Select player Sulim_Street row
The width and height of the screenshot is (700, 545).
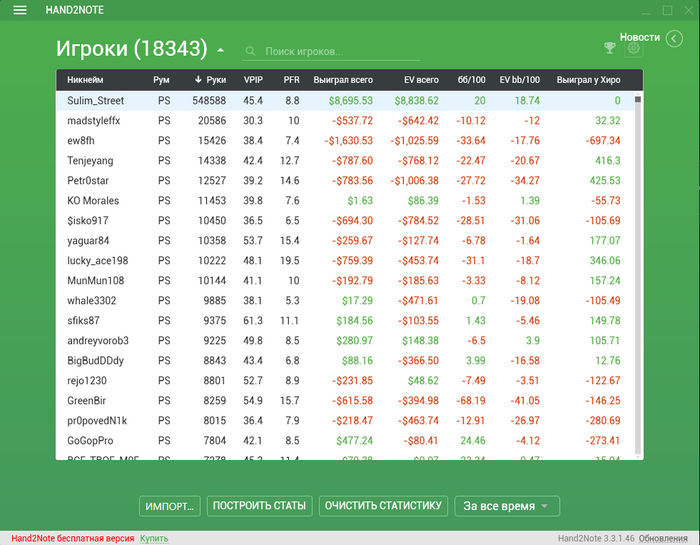pos(345,100)
